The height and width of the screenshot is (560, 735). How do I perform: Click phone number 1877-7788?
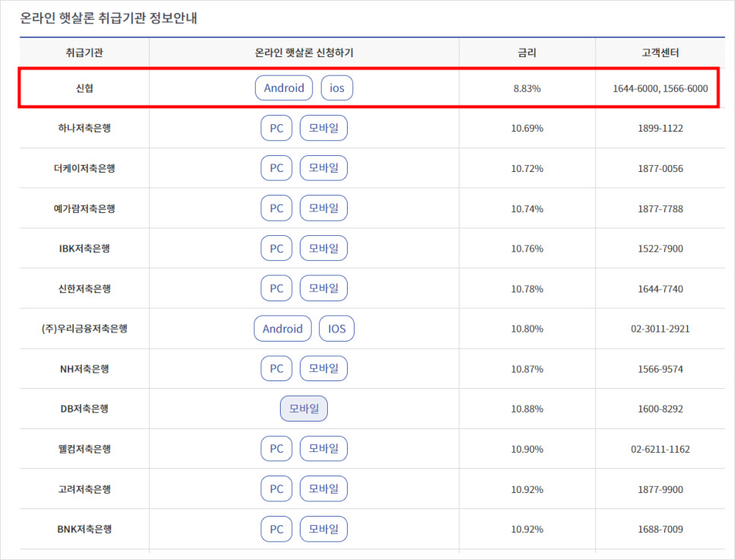660,208
